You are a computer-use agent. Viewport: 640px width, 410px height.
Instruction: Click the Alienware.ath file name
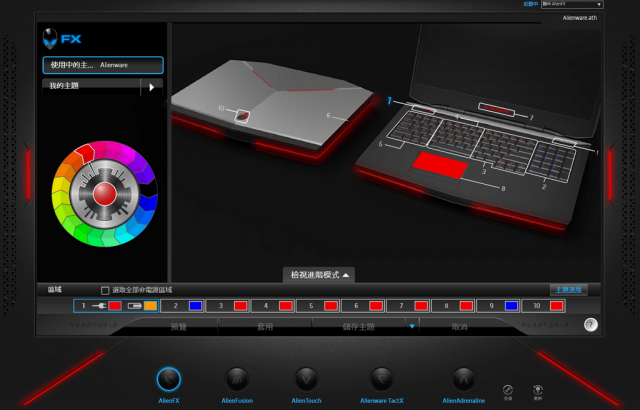click(x=580, y=18)
